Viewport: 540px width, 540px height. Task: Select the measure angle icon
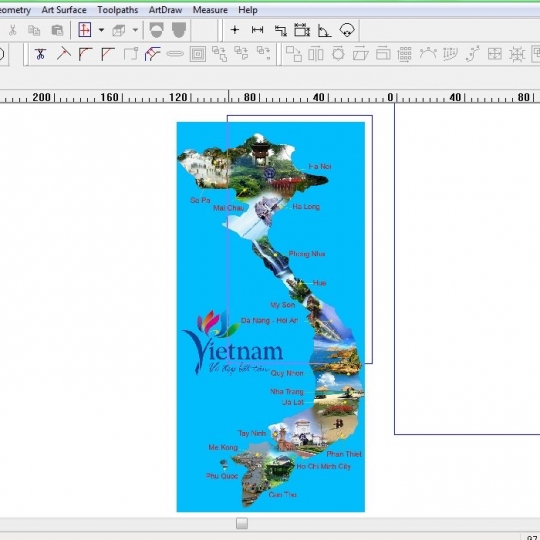tap(324, 30)
